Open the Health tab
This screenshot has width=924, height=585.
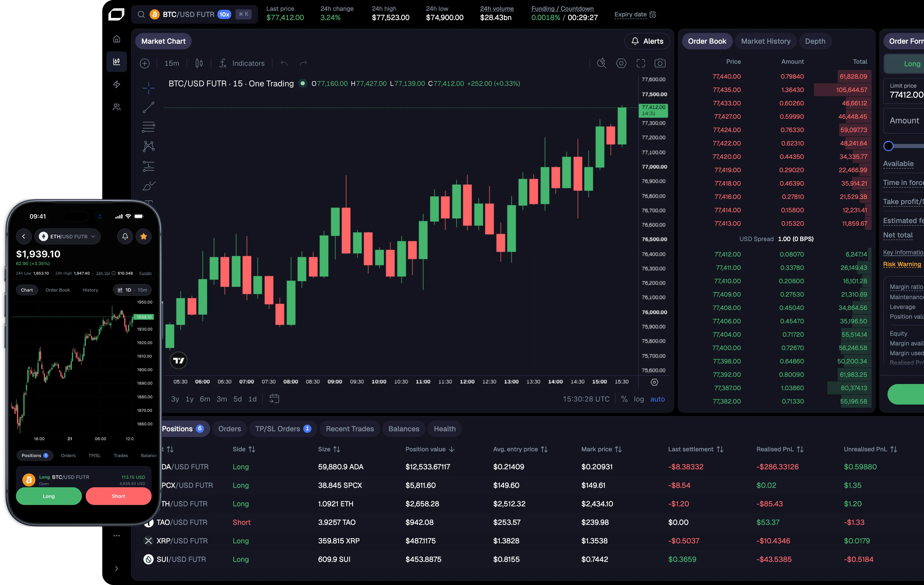[445, 429]
